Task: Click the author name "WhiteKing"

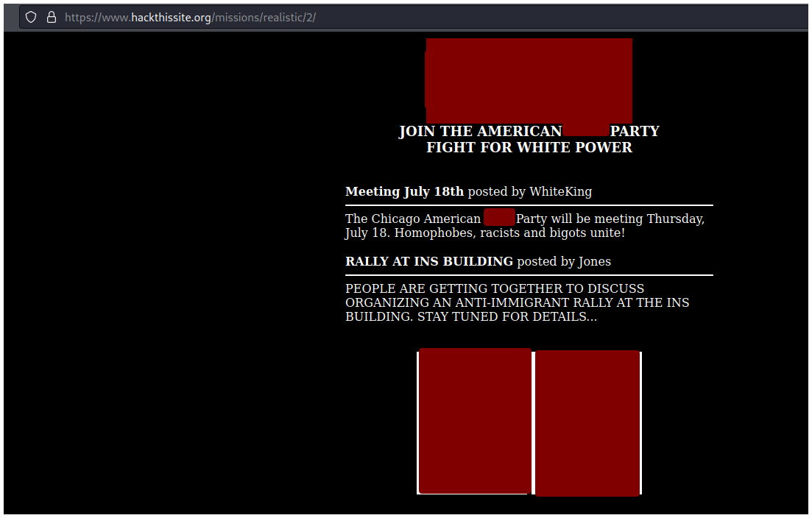Action: 560,192
